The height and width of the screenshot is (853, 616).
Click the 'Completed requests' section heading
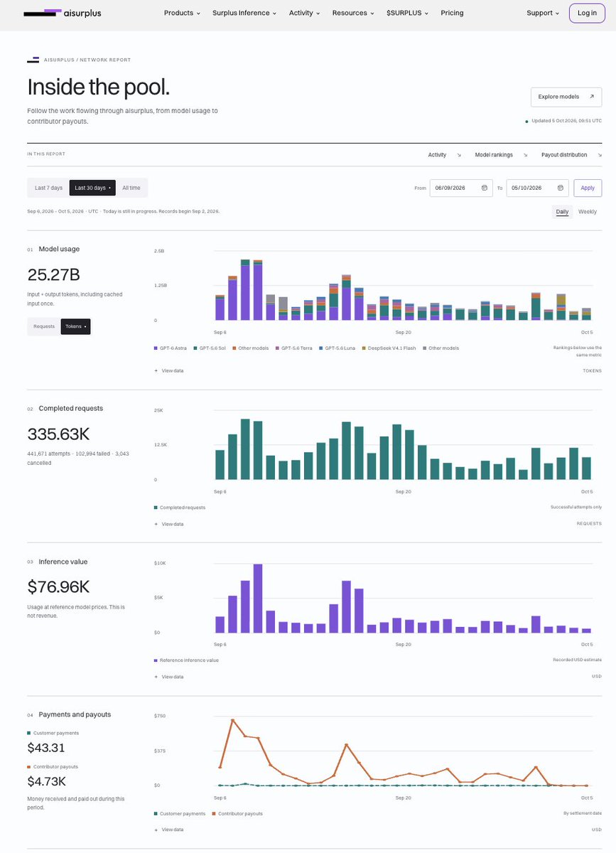pyautogui.click(x=70, y=408)
